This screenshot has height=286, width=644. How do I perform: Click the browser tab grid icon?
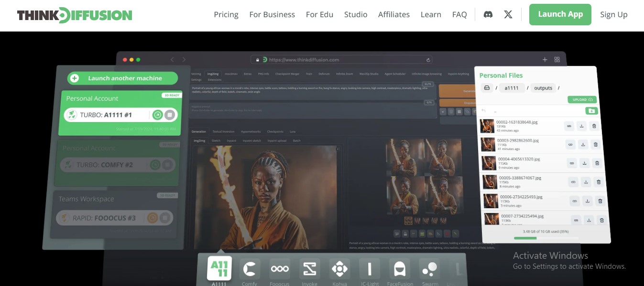click(x=557, y=60)
